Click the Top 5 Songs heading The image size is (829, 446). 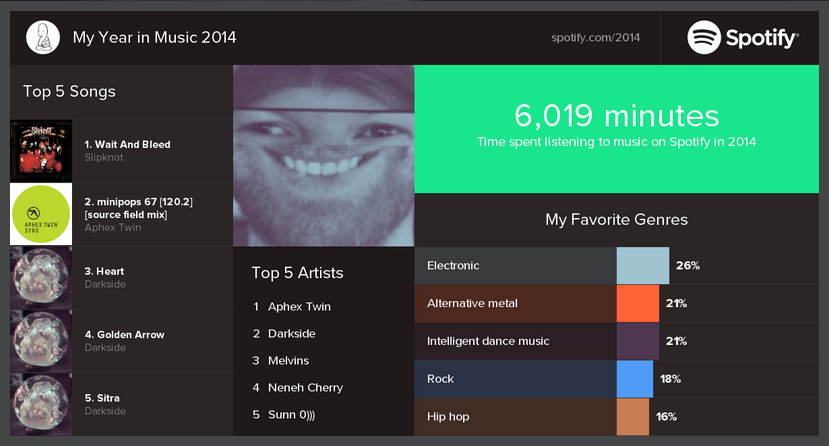[x=69, y=91]
